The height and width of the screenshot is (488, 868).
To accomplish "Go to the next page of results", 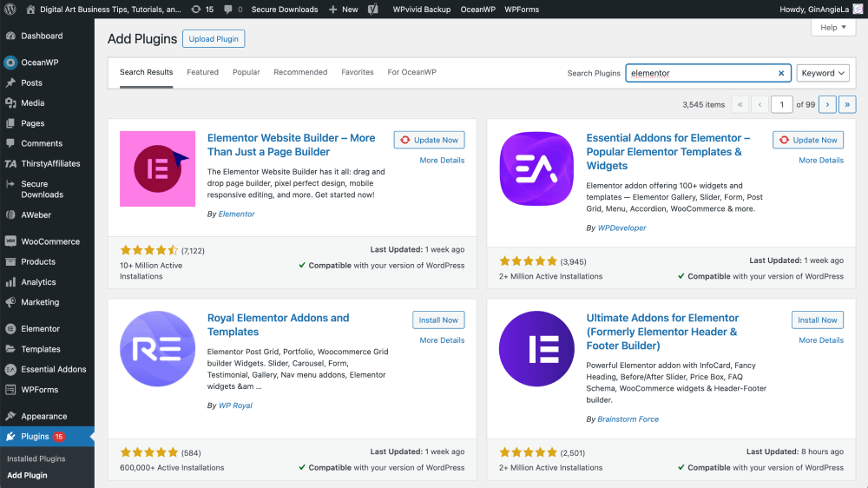I will click(827, 105).
